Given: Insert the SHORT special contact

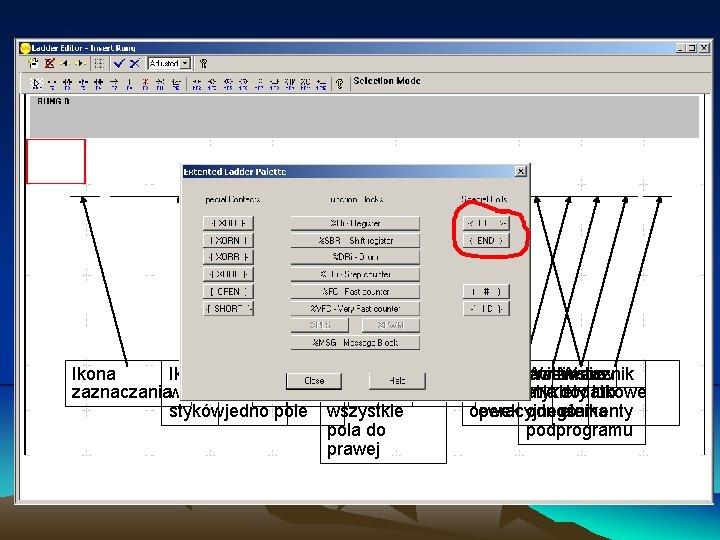Looking at the screenshot, I should point(228,309).
